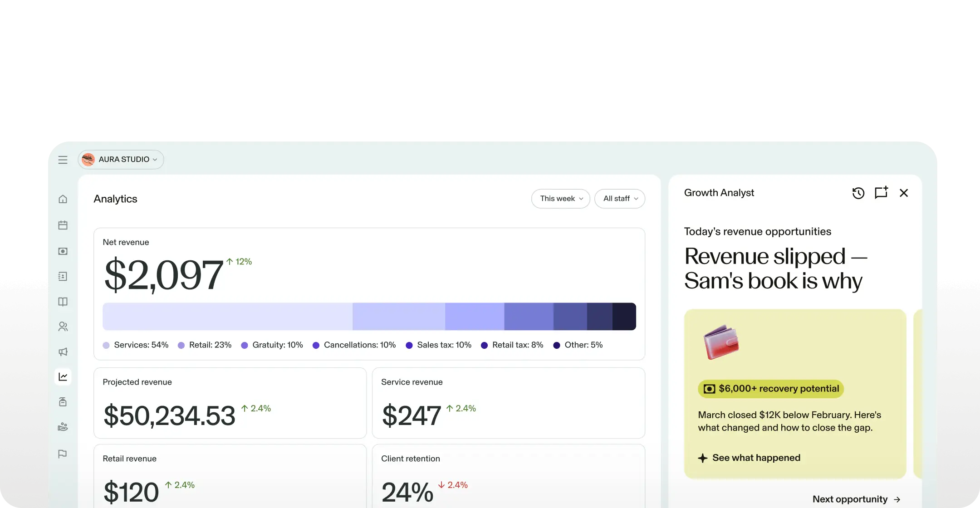
Task: Open the Calendar sidebar icon
Action: (63, 225)
